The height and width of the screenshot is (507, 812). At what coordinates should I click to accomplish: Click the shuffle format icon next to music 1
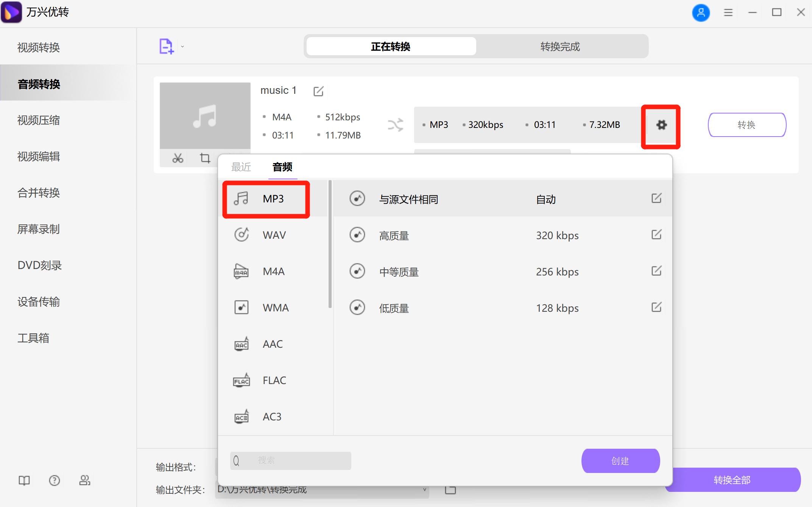click(x=396, y=125)
